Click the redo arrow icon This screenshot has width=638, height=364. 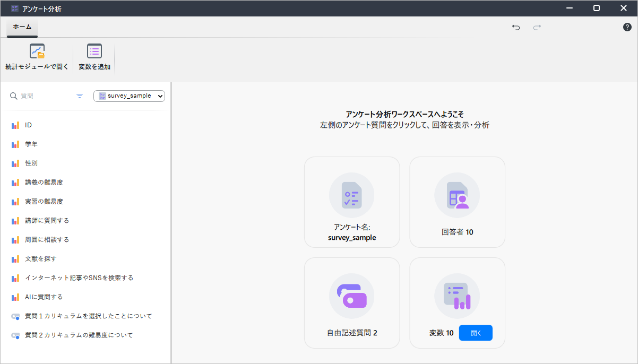537,28
